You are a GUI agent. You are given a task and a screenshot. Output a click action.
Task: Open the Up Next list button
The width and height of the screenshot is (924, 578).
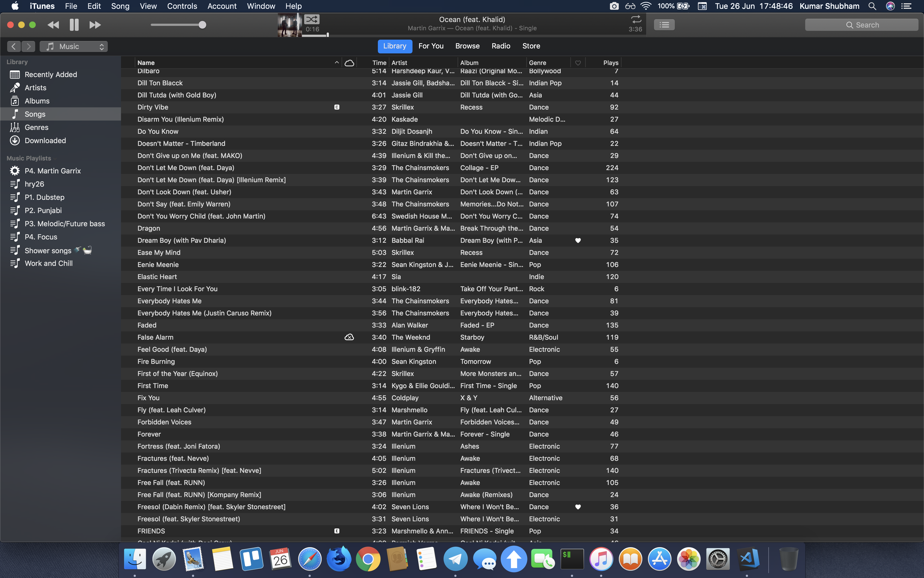(x=664, y=25)
